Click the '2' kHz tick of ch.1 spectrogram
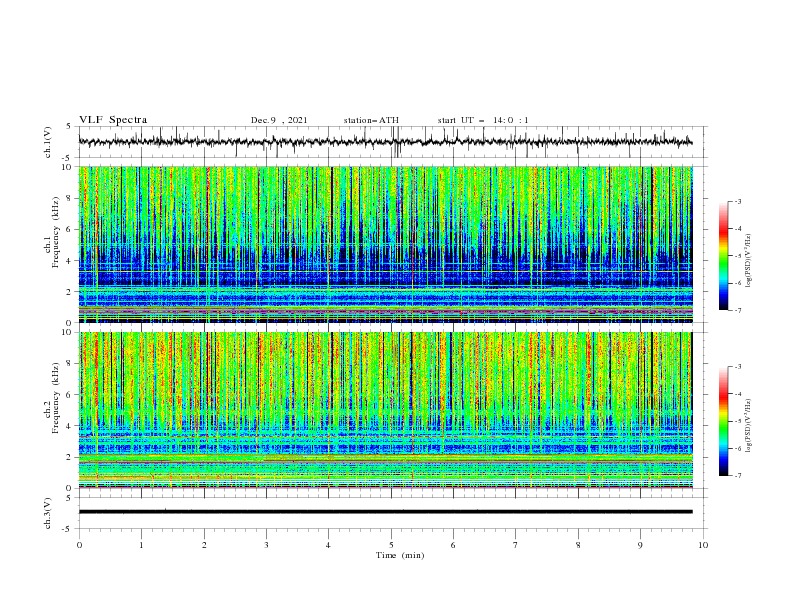Screen dimensions: 792x612 click(70, 292)
